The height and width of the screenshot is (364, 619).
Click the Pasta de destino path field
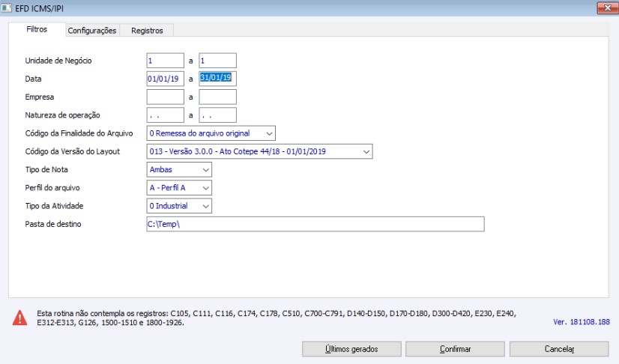point(315,224)
